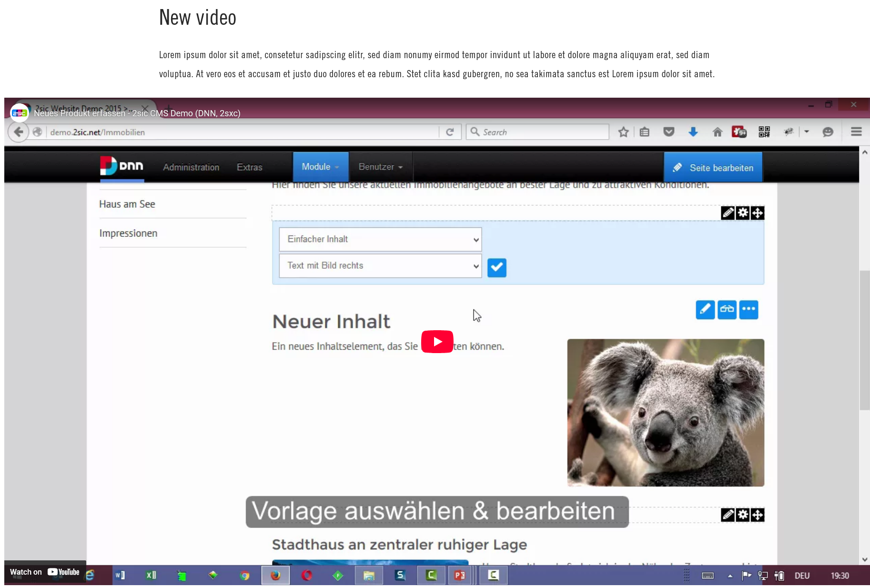Confirm template with blue checkmark box

pyautogui.click(x=496, y=268)
